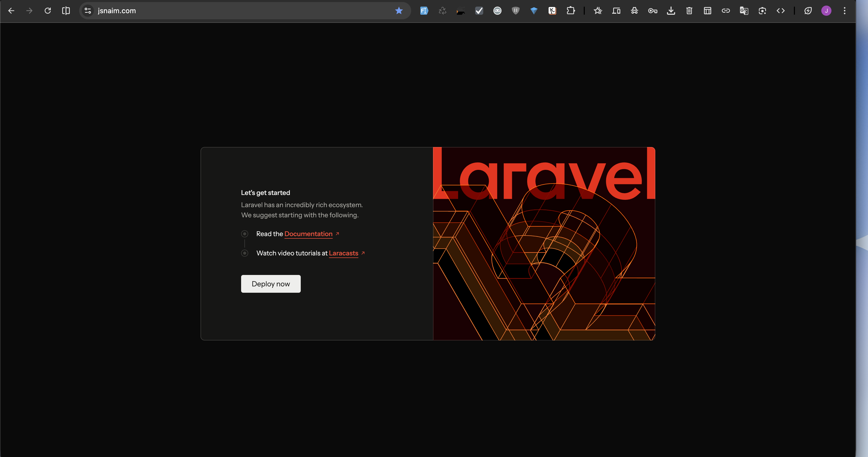Open the Documentation link
This screenshot has height=457, width=868.
click(x=308, y=234)
